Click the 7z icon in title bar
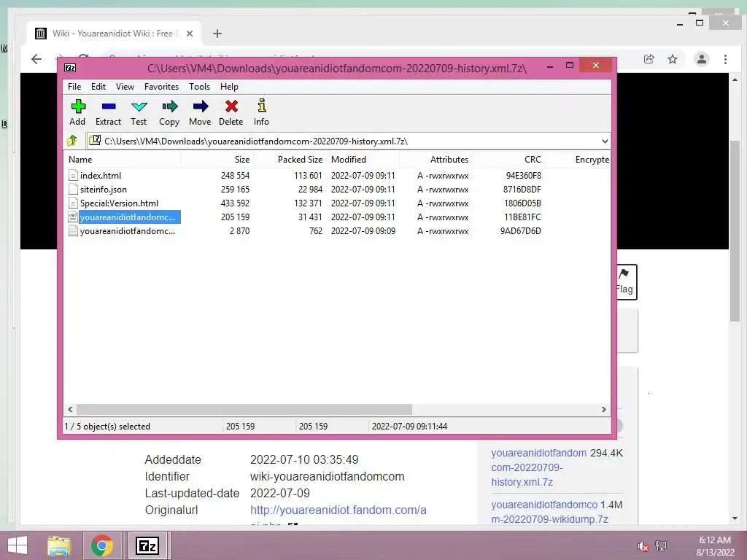 (70, 68)
